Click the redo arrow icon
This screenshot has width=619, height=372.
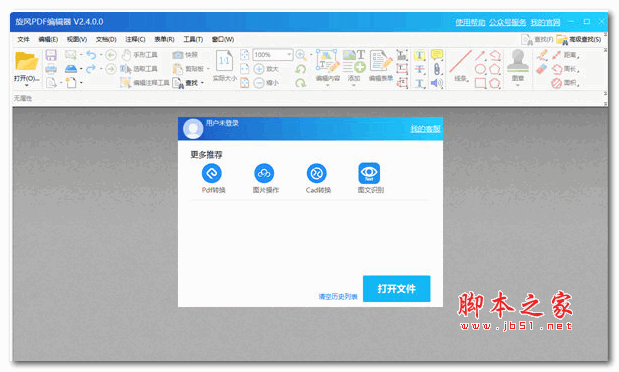[x=91, y=69]
